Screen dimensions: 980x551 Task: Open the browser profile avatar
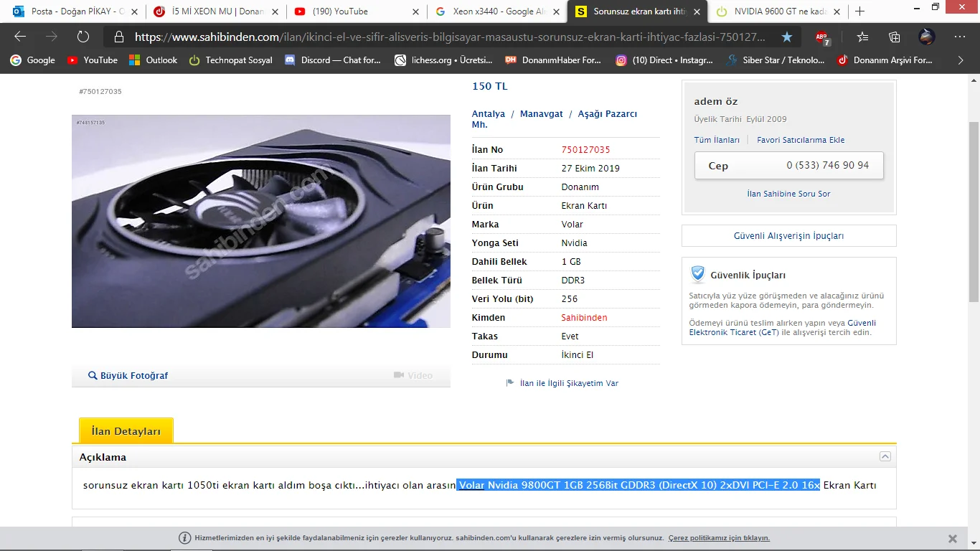tap(927, 37)
